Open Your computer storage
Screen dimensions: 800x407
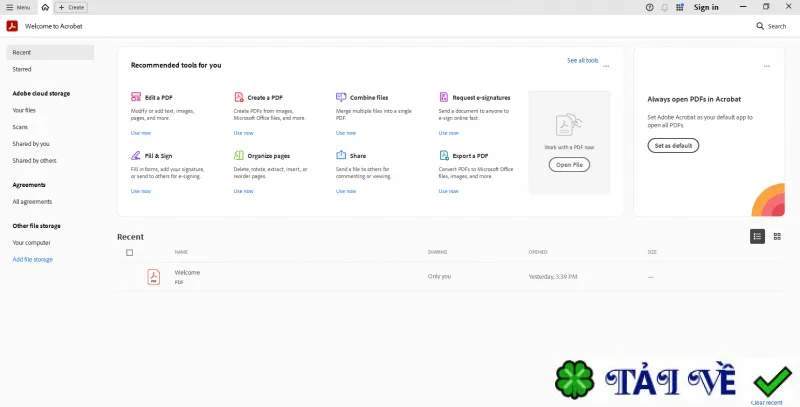[32, 243]
